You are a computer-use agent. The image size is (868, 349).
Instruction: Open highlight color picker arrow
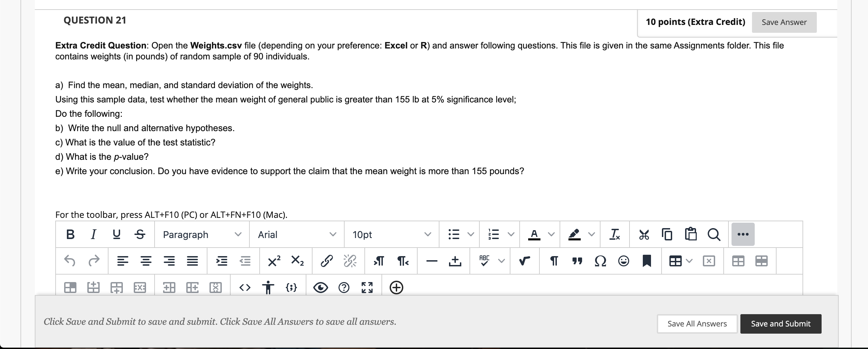click(592, 235)
